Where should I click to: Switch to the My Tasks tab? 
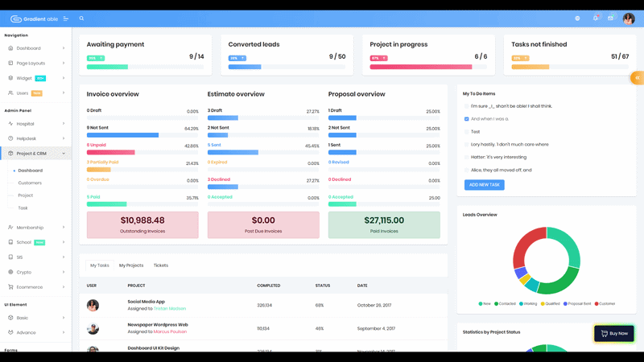pos(100,265)
